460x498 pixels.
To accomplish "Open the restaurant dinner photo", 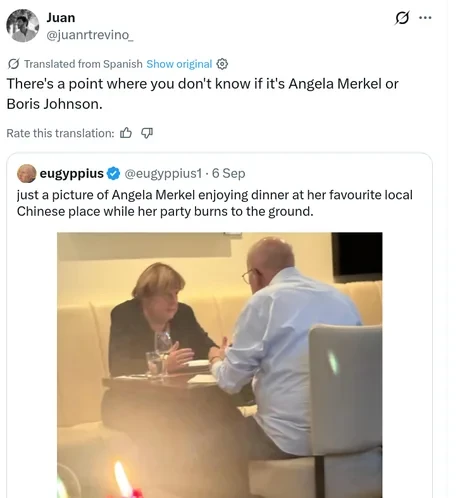I will point(220,365).
